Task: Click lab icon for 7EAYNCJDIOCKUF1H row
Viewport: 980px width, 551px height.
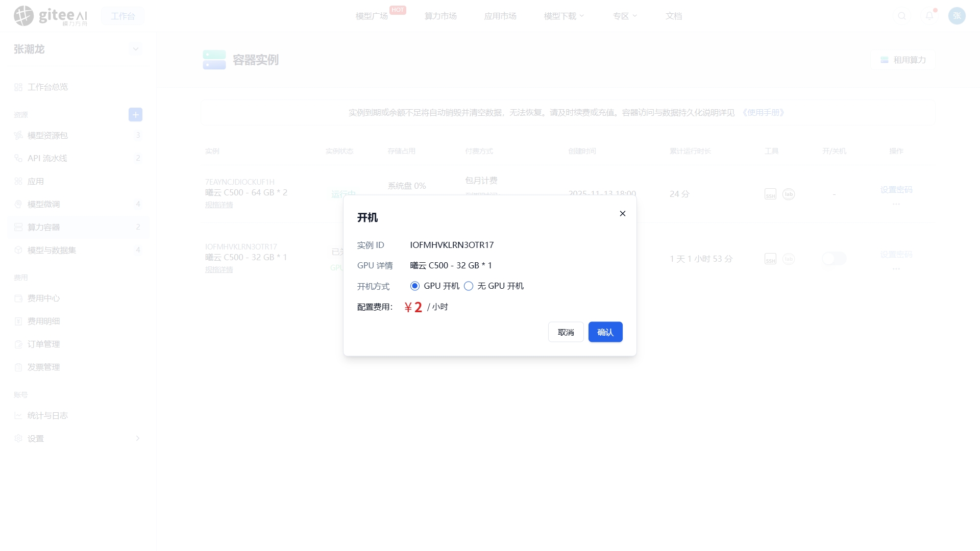Action: pos(789,194)
